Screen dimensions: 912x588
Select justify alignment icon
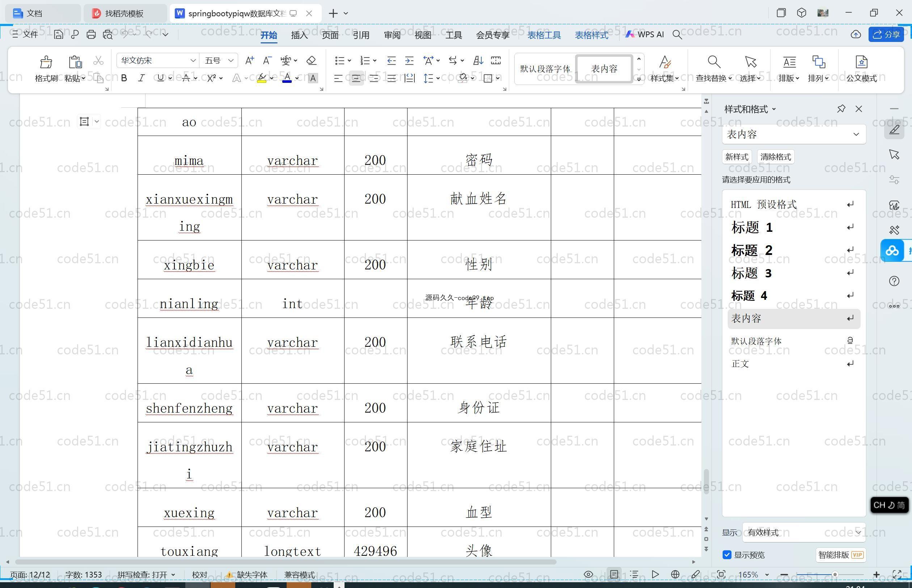click(x=391, y=78)
